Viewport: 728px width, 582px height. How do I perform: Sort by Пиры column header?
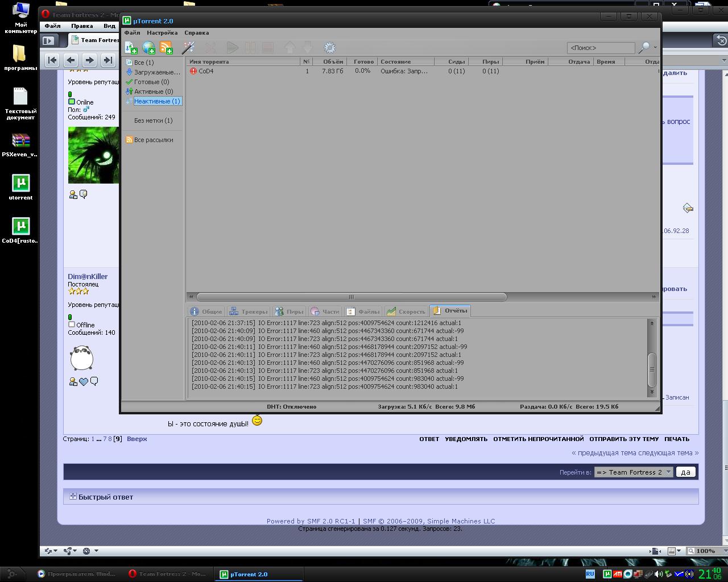point(485,61)
